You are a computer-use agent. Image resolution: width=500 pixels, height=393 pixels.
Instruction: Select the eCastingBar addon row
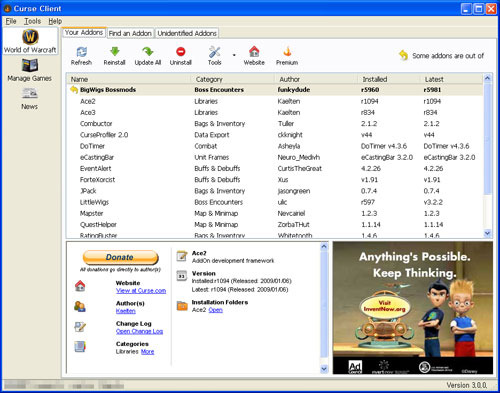275,157
